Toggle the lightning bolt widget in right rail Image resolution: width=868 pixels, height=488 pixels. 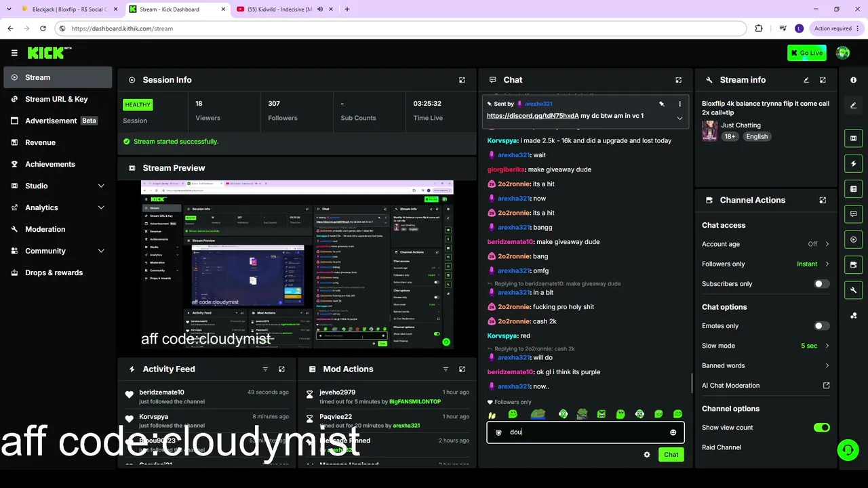pos(853,164)
